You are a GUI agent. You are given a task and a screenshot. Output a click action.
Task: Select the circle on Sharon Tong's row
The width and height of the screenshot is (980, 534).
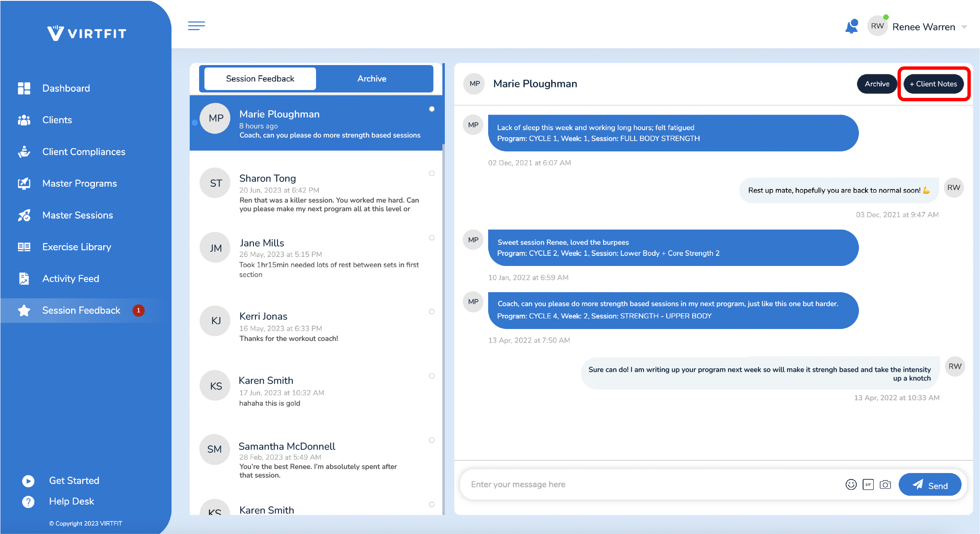(432, 173)
